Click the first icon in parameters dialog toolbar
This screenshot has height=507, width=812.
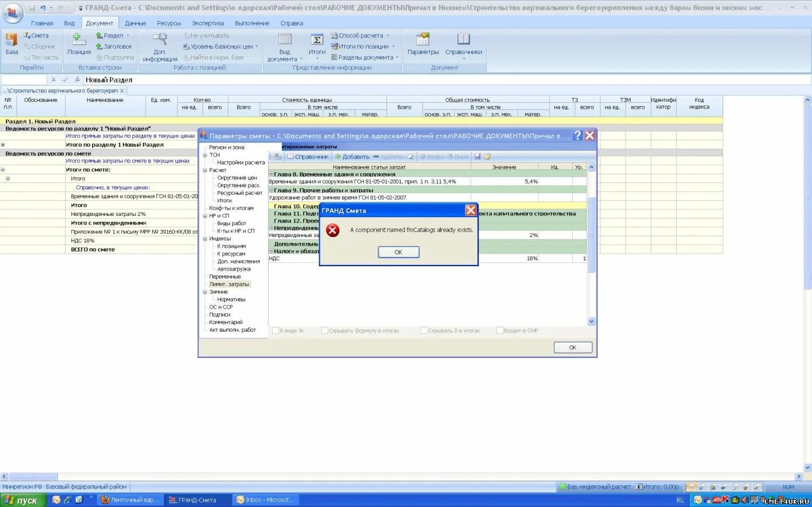(x=278, y=157)
